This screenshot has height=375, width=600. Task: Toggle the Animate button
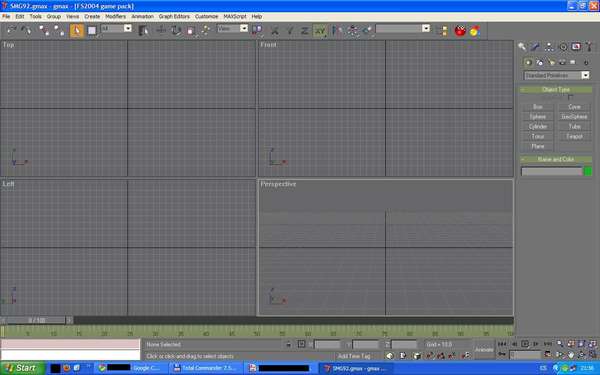click(484, 349)
